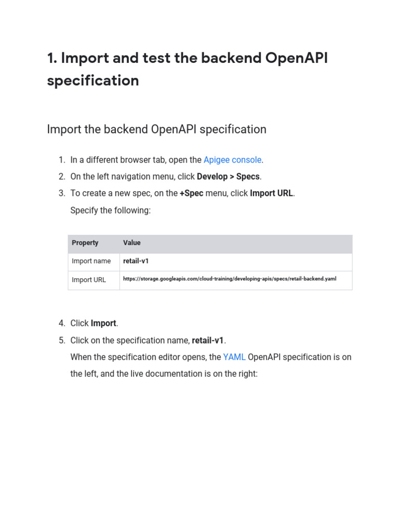Screen dimensions: 399x532
Task: Select the 'Import URL' property cell in table
Action: pos(89,280)
